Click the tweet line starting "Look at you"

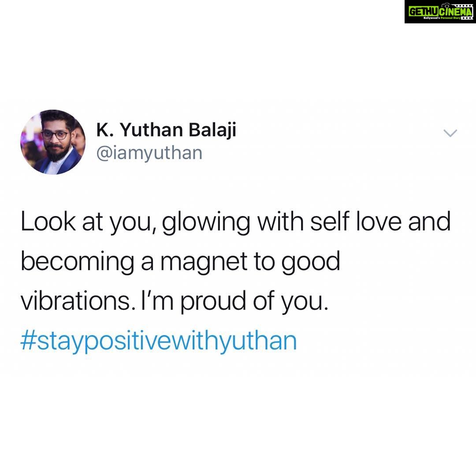tap(235, 222)
